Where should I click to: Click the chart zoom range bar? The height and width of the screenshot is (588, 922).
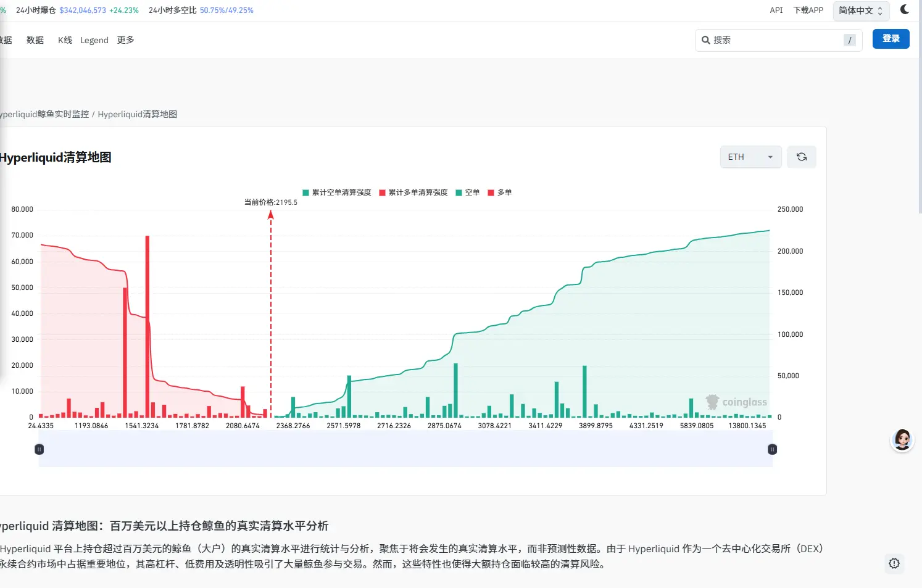[x=405, y=449]
